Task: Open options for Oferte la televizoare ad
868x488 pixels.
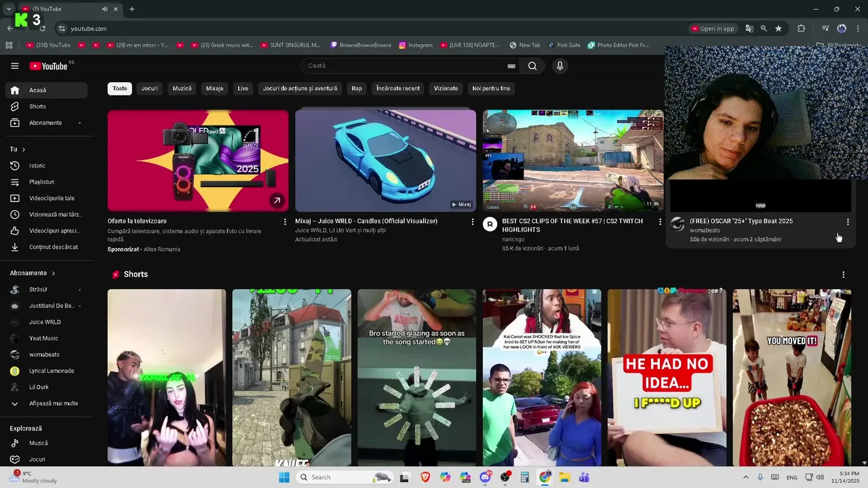Action: tap(285, 222)
